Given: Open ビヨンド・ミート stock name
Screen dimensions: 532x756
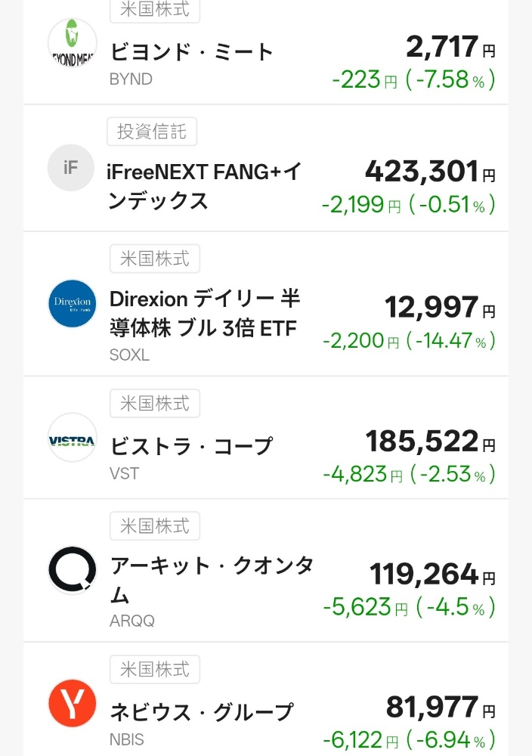Looking at the screenshot, I should click(192, 52).
